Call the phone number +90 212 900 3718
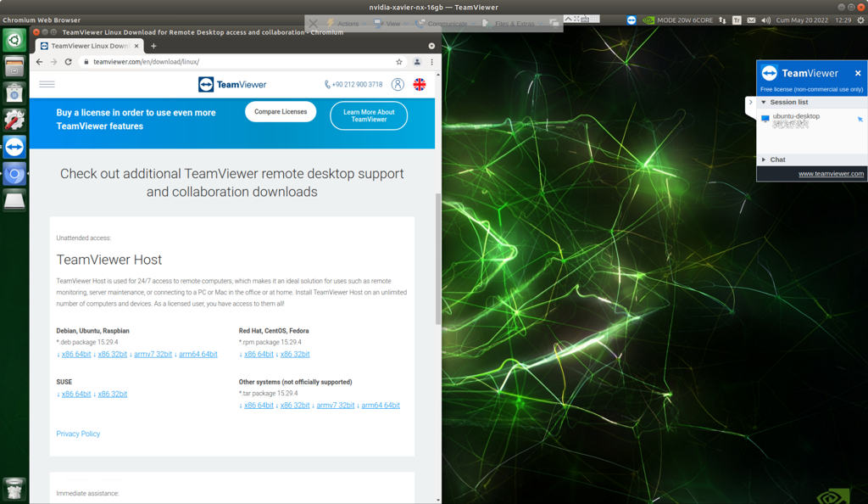This screenshot has width=868, height=504. pyautogui.click(x=353, y=84)
